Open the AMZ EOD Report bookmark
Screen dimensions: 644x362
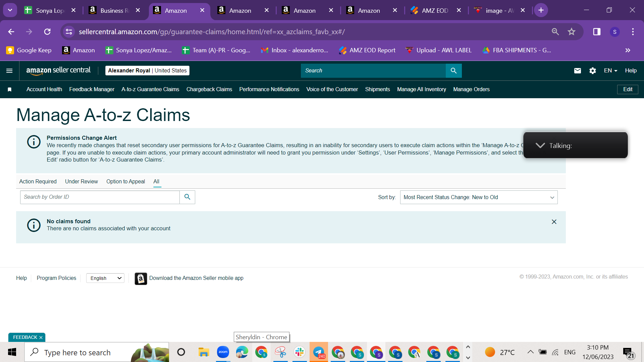click(367, 50)
